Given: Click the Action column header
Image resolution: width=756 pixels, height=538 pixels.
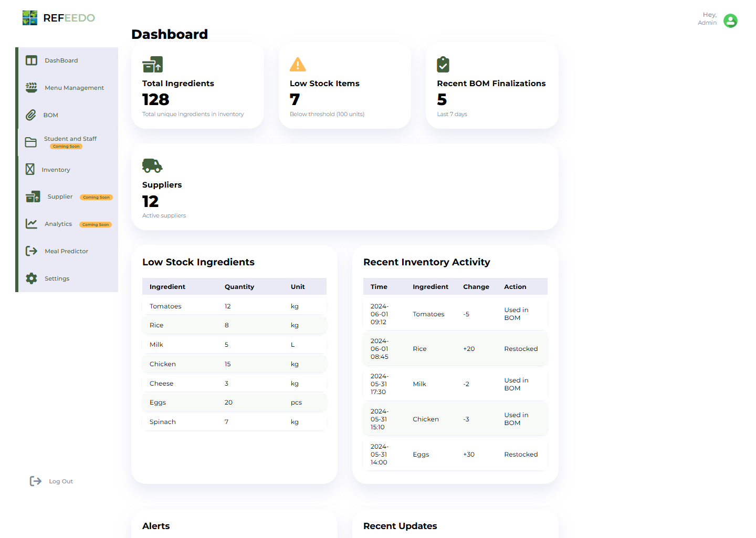Looking at the screenshot, I should point(515,287).
